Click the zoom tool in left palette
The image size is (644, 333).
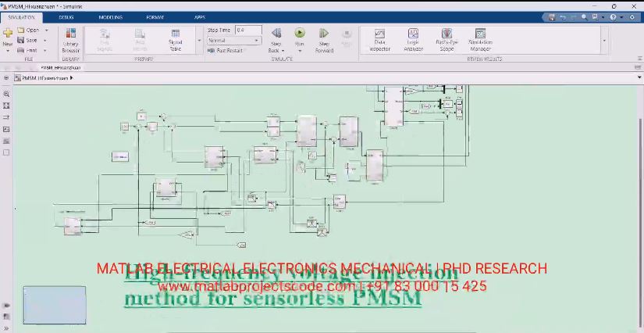(x=6, y=93)
